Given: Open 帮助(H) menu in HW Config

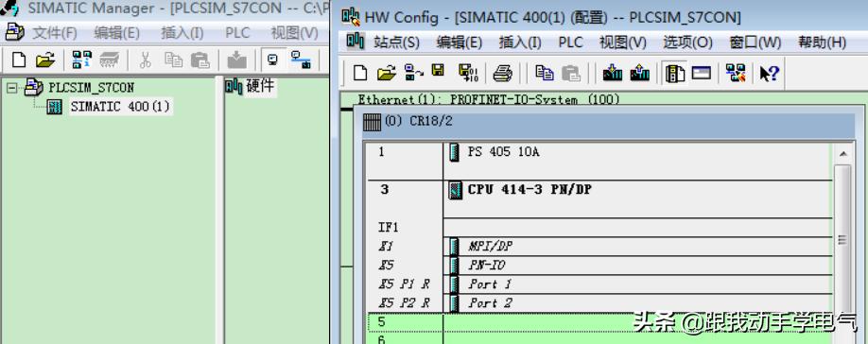Looking at the screenshot, I should click(x=822, y=42).
